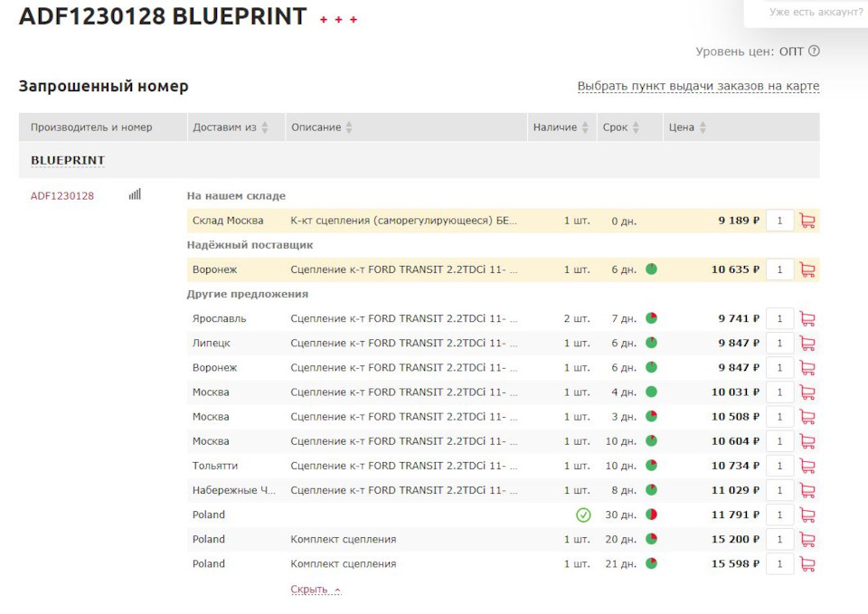Viewport: 868px width, 614px height.
Task: Click 'Другие предложения' section heading
Action: 248,294
